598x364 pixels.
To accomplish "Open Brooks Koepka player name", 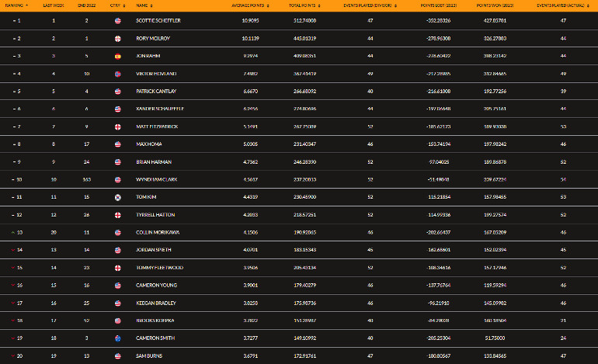I will pos(155,321).
